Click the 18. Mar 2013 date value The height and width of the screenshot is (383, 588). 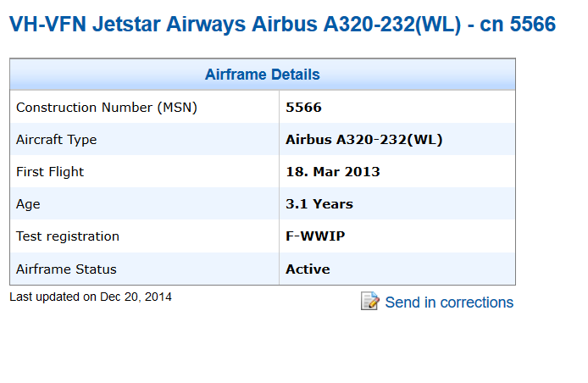point(333,172)
